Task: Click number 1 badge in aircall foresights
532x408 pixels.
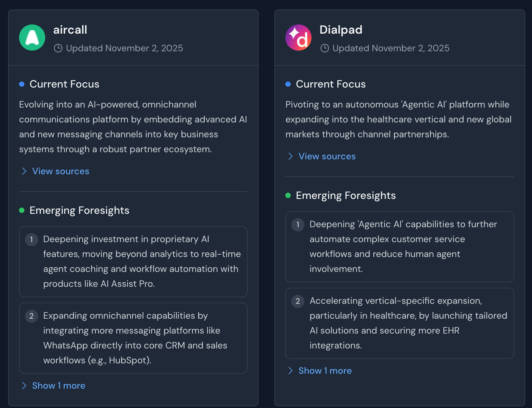Action: point(32,239)
